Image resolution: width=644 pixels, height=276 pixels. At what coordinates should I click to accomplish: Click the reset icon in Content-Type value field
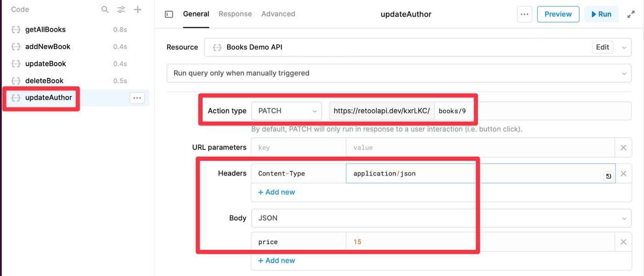[608, 176]
